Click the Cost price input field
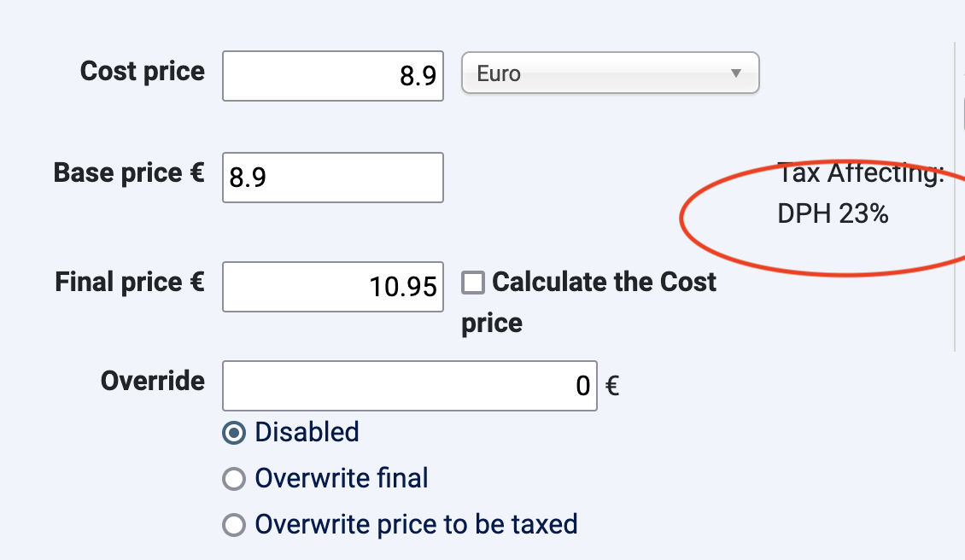 click(x=332, y=76)
